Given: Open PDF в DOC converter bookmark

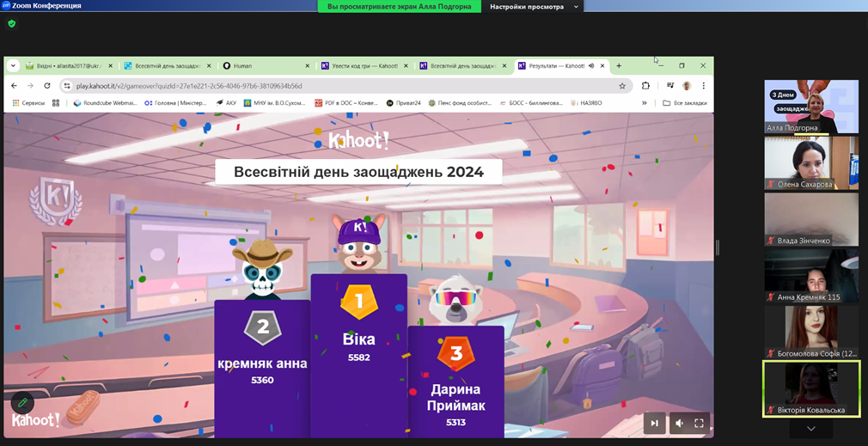Looking at the screenshot, I should 346,103.
